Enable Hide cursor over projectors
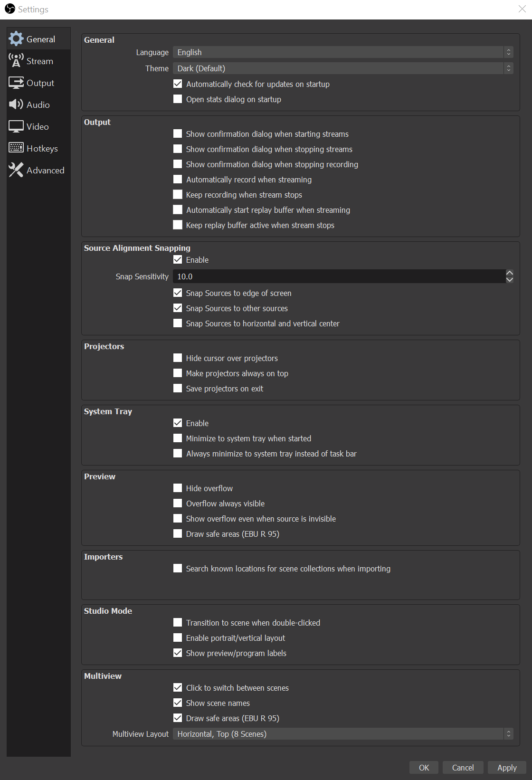Image resolution: width=532 pixels, height=780 pixels. click(x=178, y=358)
